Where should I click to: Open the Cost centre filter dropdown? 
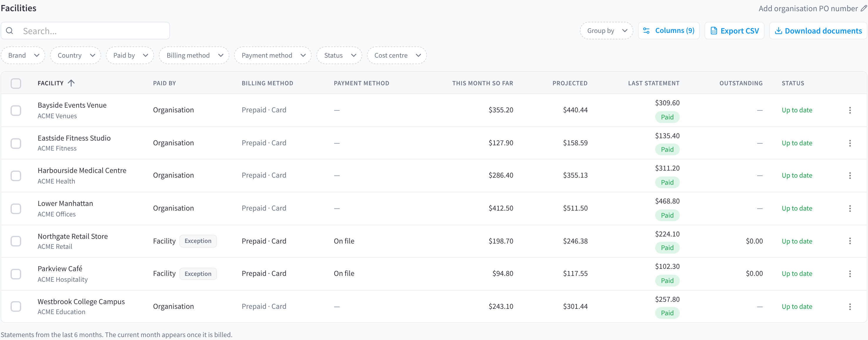tap(397, 55)
